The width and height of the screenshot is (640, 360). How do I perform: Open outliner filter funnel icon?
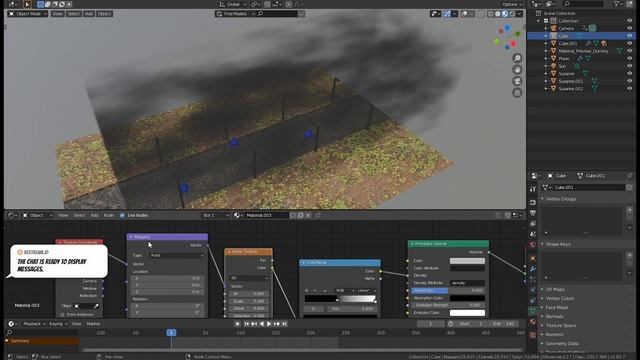617,4
